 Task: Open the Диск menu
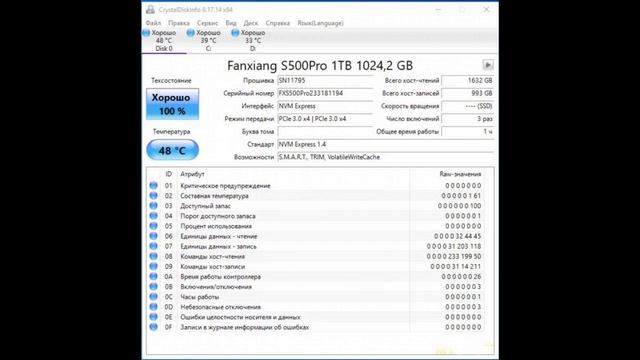251,23
